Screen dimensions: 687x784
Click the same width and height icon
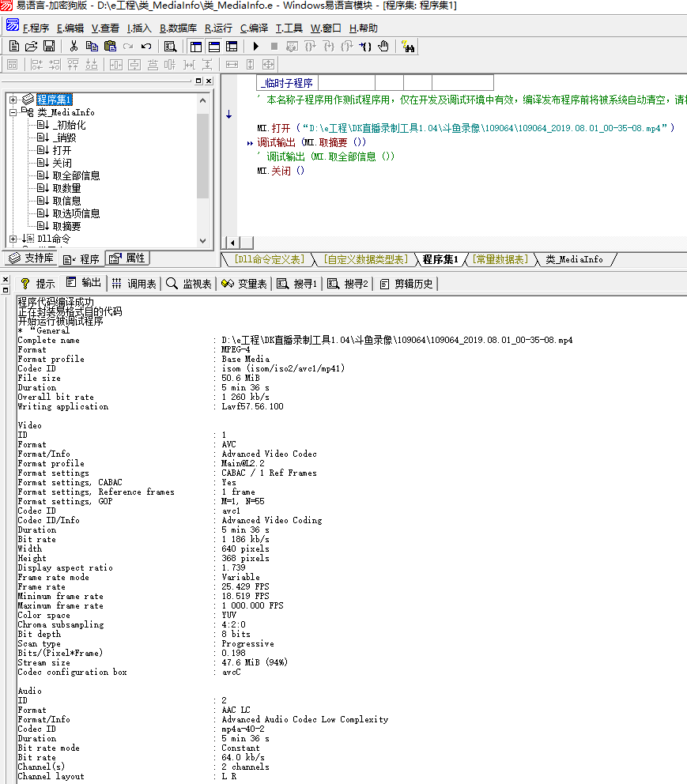269,65
